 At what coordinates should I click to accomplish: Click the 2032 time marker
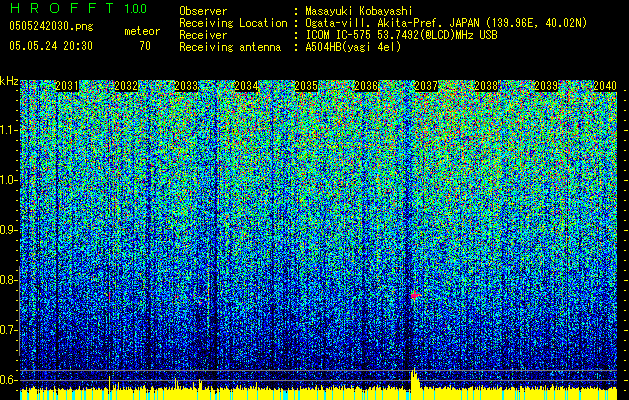(126, 86)
